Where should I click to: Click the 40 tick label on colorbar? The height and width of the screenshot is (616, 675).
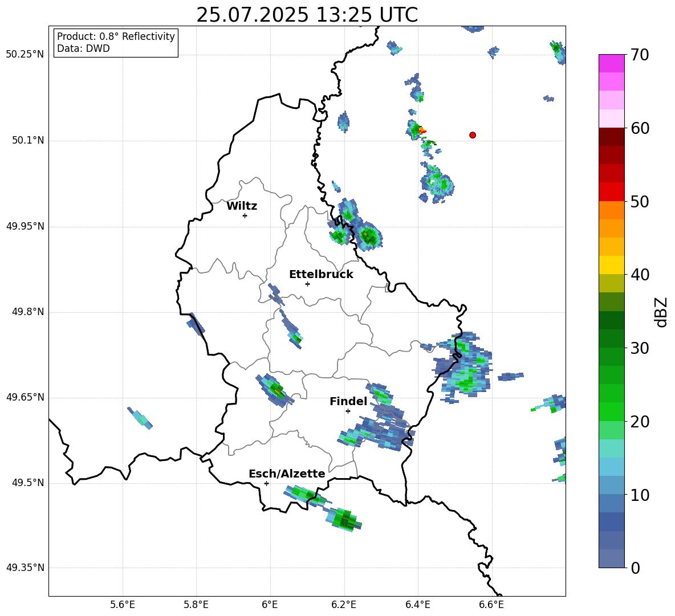(640, 275)
